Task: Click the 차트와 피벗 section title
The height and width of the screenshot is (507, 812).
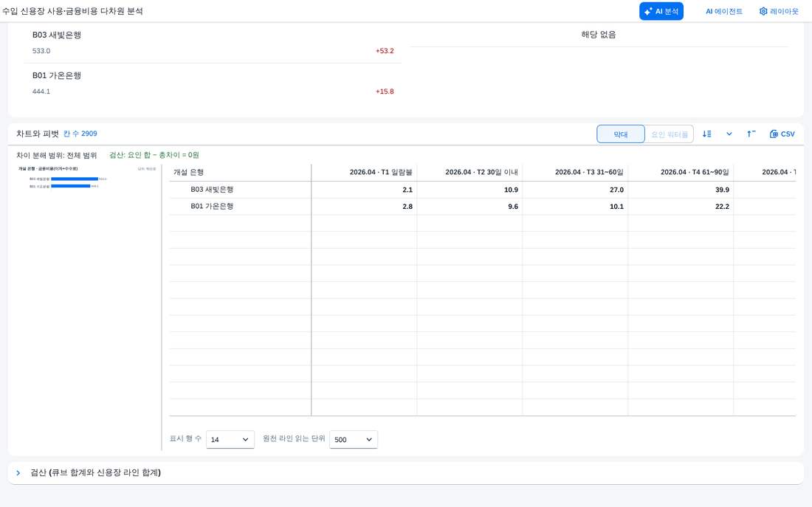Action: tap(38, 134)
